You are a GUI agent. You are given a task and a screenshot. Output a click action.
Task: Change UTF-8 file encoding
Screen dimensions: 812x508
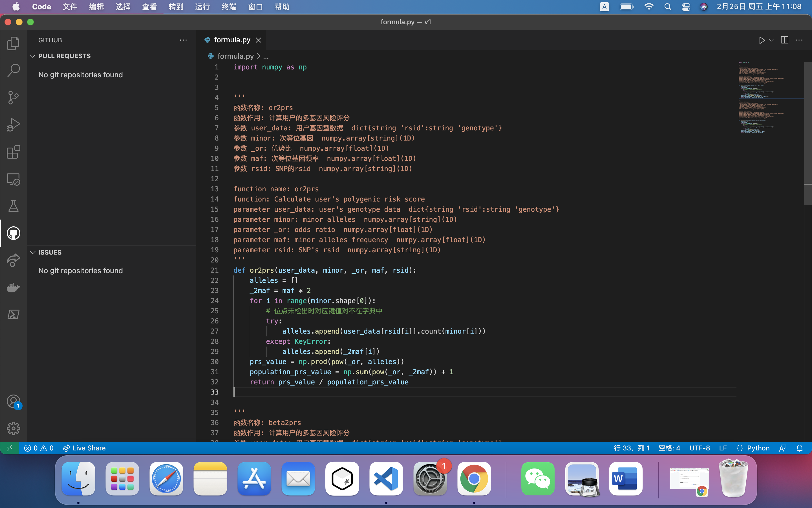pos(700,448)
